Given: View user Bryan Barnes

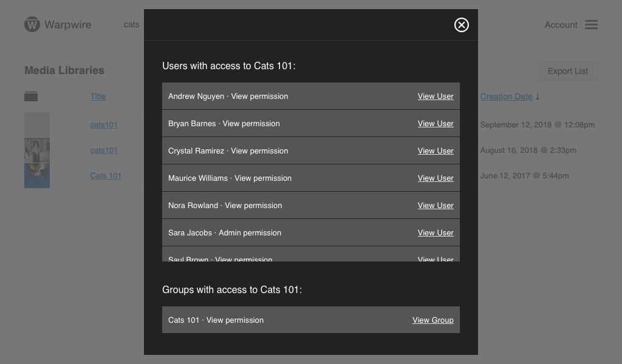Looking at the screenshot, I should click(x=436, y=124).
